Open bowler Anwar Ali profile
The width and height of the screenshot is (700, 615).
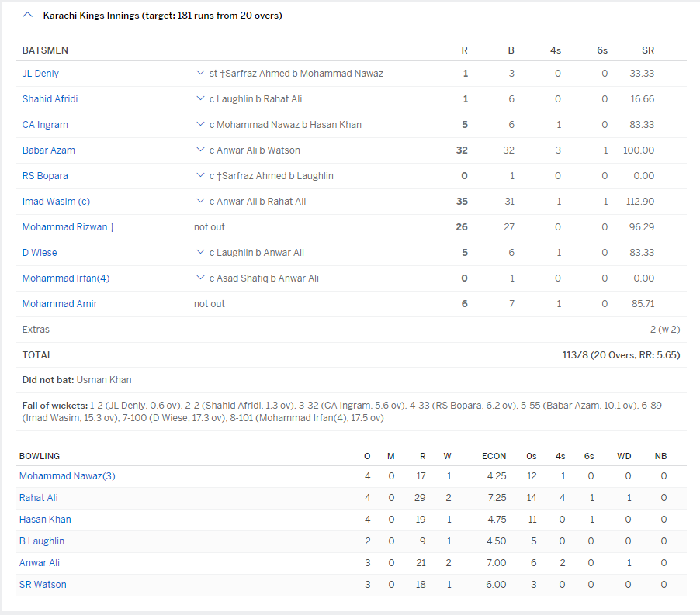tap(40, 563)
